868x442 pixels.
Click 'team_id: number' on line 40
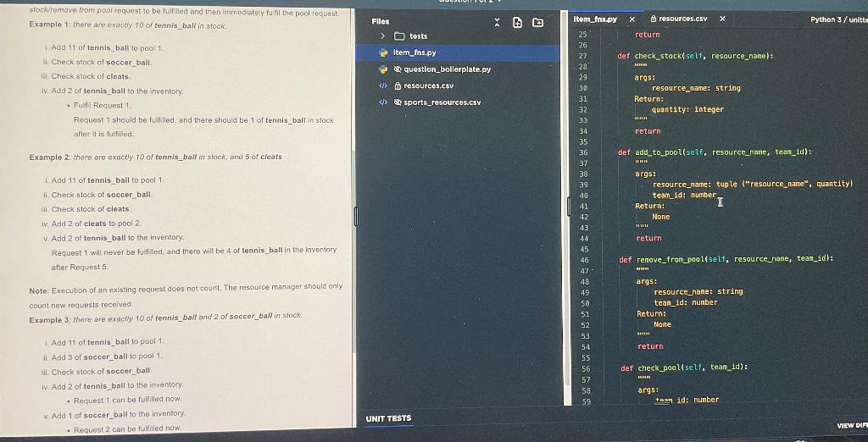684,195
